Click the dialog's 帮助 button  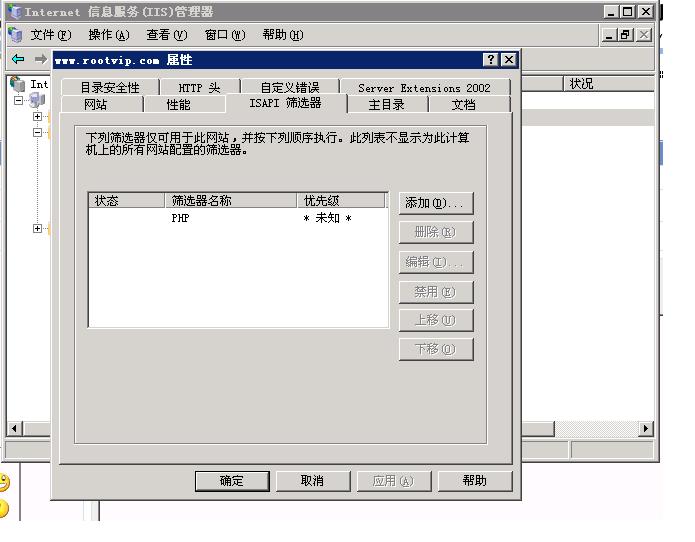click(x=475, y=481)
